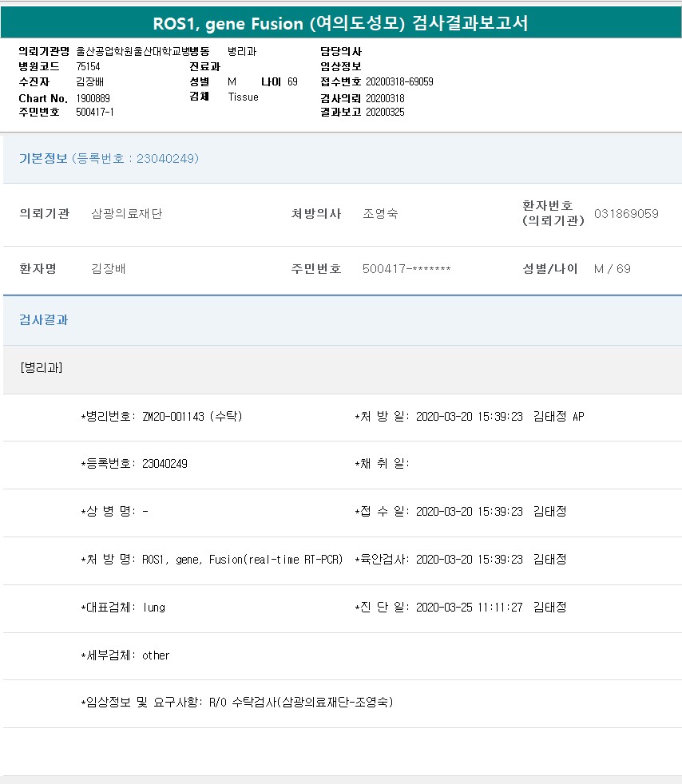682x784 pixels.
Task: Click the 세부검체 other value
Action: pos(156,655)
